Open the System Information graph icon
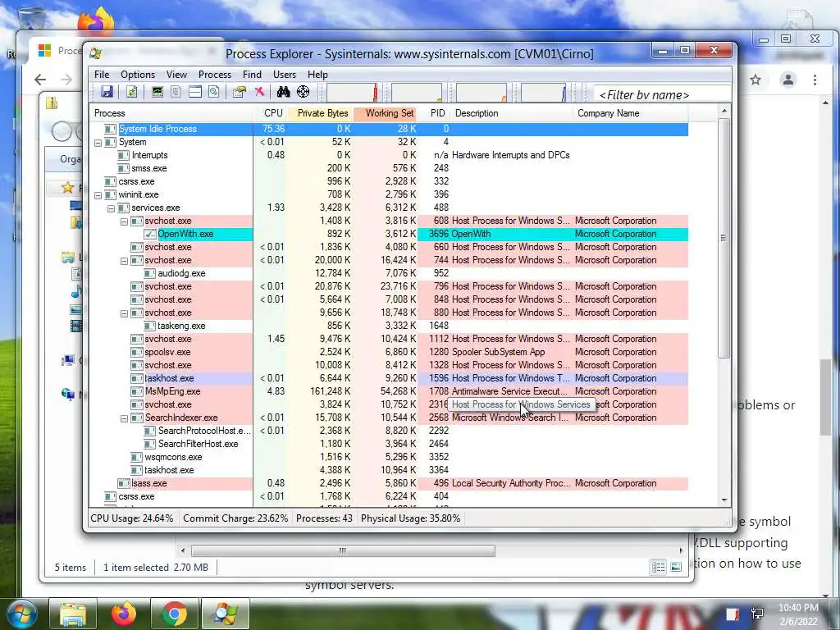840x630 pixels. click(x=157, y=92)
